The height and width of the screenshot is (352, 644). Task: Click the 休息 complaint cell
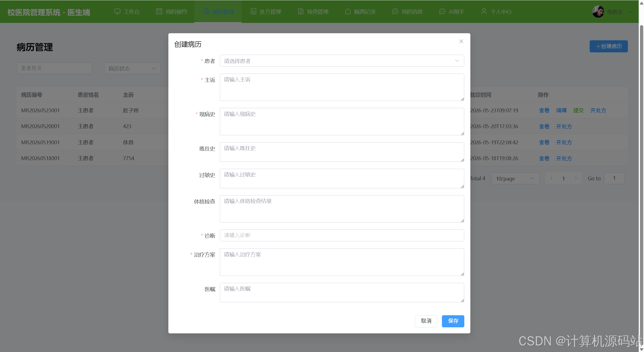[128, 142]
